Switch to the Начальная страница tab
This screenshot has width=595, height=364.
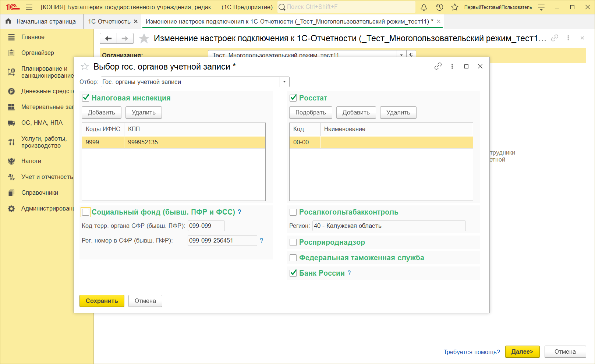42,21
